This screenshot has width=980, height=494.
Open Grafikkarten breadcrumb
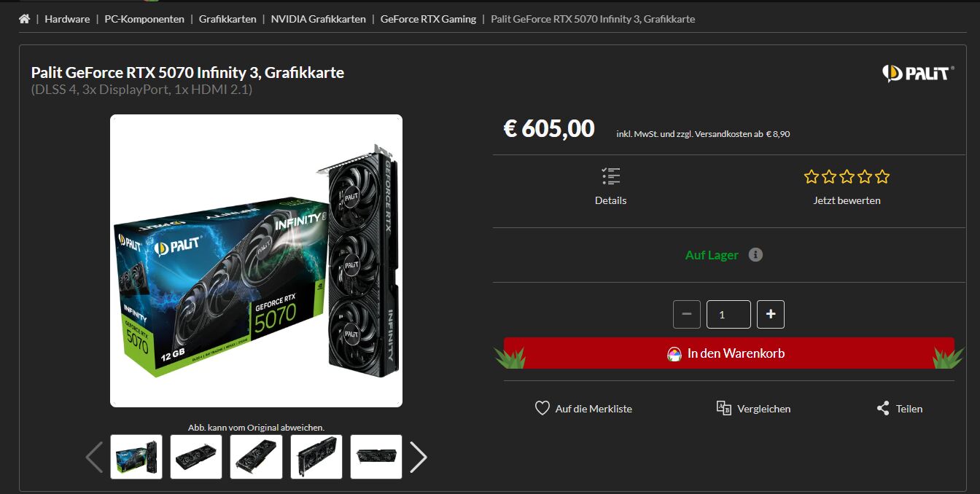pyautogui.click(x=227, y=19)
